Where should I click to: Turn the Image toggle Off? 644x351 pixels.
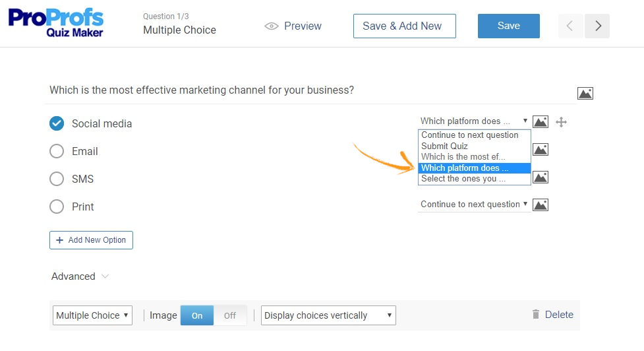(x=229, y=315)
